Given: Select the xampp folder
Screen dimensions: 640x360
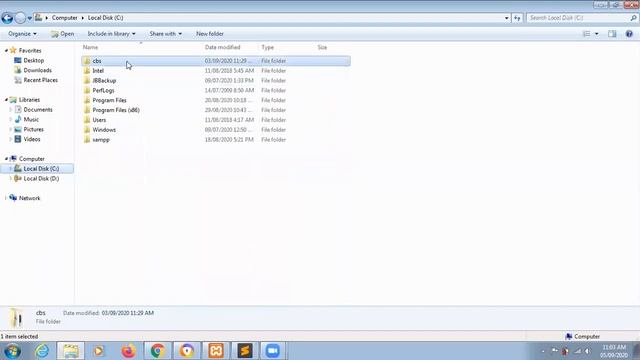Looking at the screenshot, I should point(101,140).
